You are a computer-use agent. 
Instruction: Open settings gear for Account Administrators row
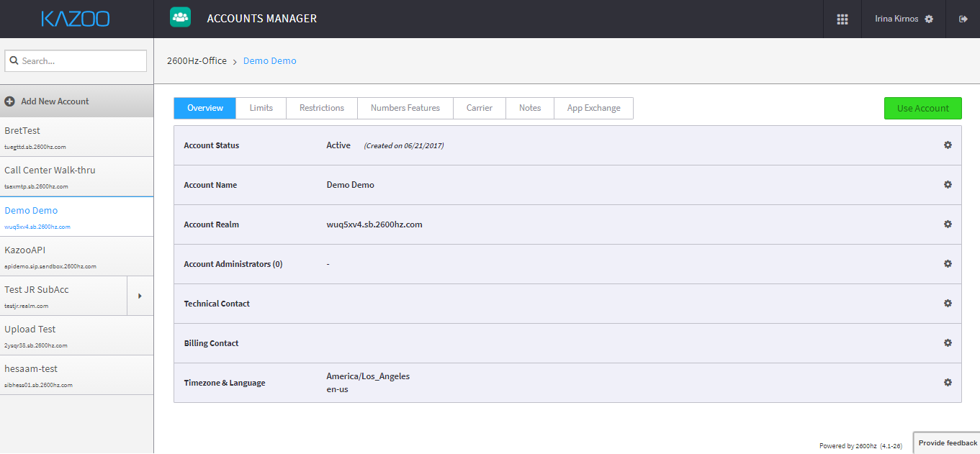(x=948, y=264)
